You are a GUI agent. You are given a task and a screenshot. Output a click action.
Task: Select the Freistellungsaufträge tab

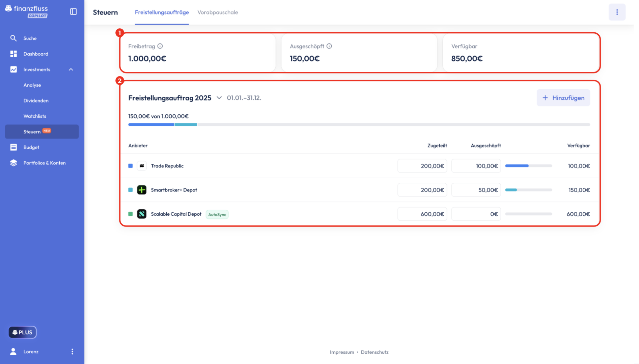pyautogui.click(x=162, y=12)
